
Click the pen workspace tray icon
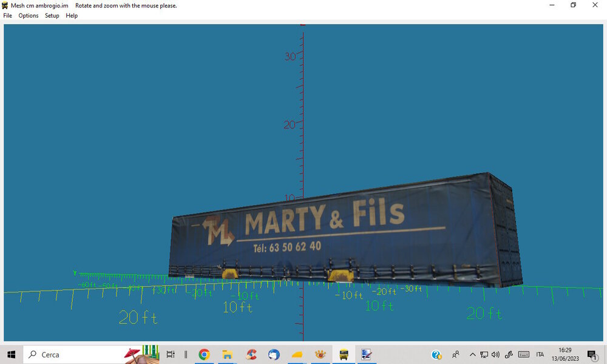click(509, 354)
